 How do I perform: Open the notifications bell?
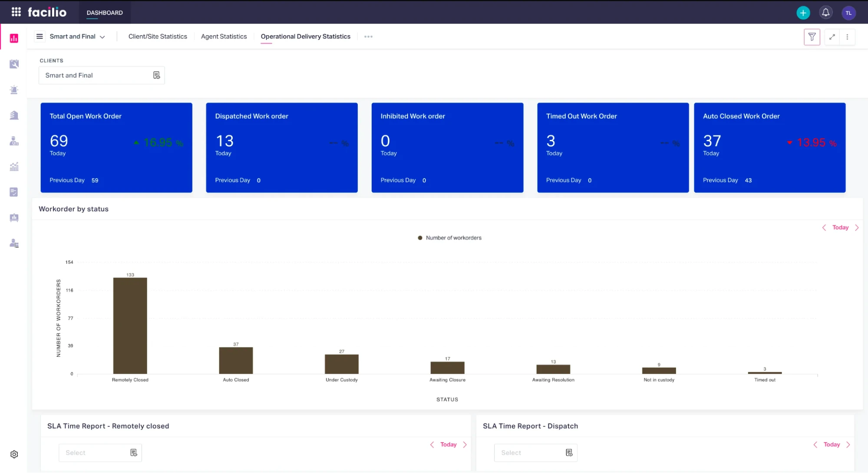tap(825, 13)
